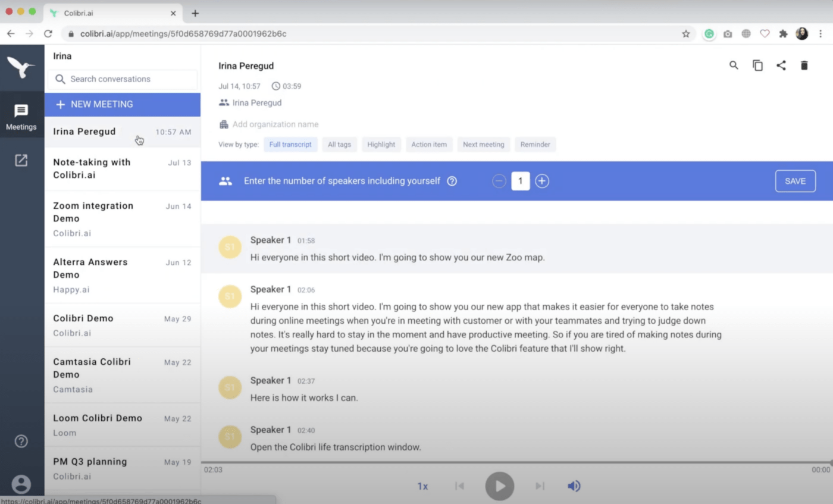Change the 1x playback speed

click(422, 486)
